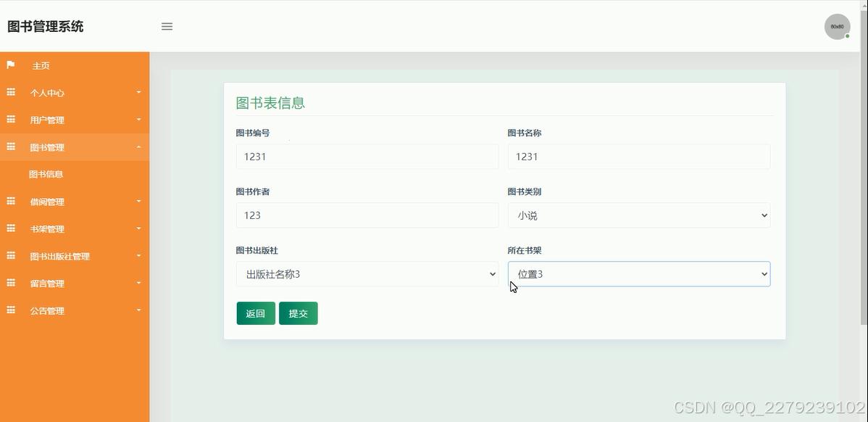Focus the 图书名称 input field

click(x=639, y=157)
